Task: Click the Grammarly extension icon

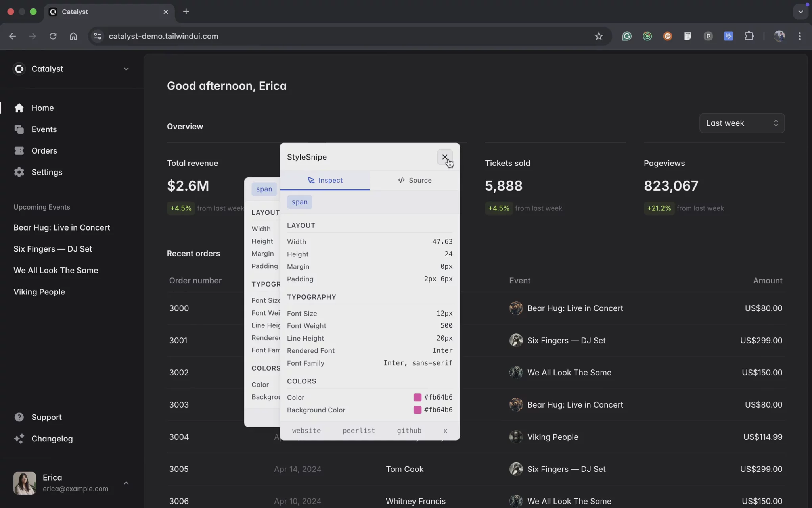Action: pos(626,36)
